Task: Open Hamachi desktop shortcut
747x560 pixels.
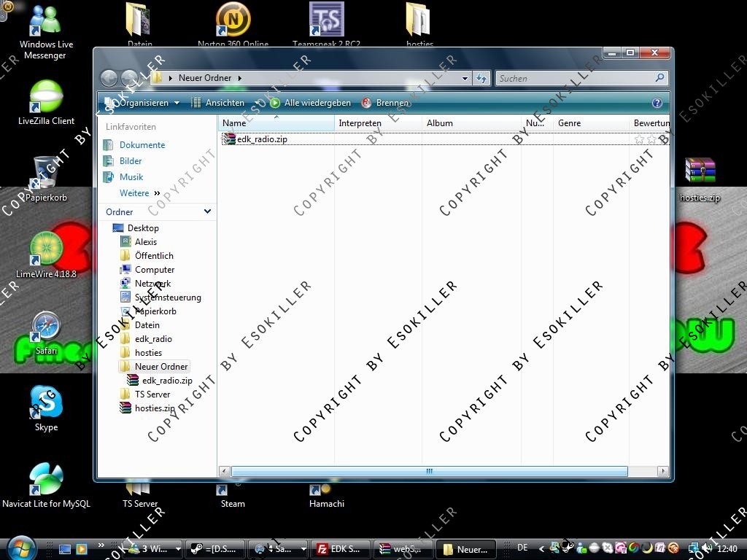Action: point(326,496)
